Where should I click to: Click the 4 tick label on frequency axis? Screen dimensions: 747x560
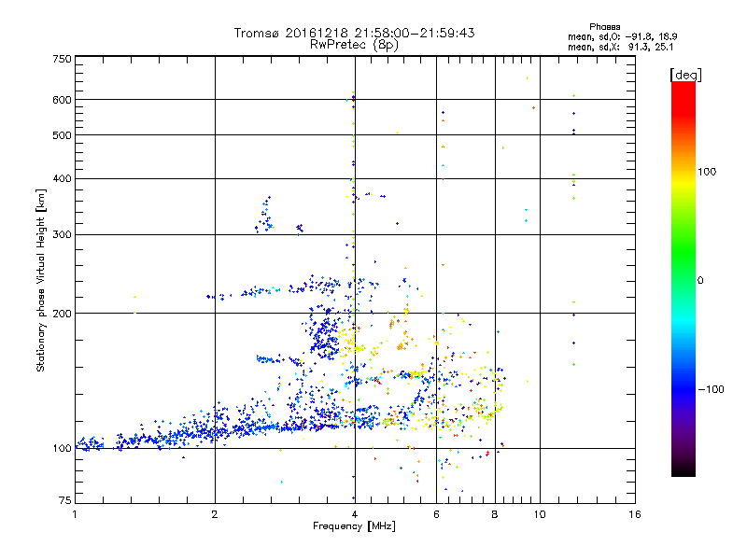[355, 514]
